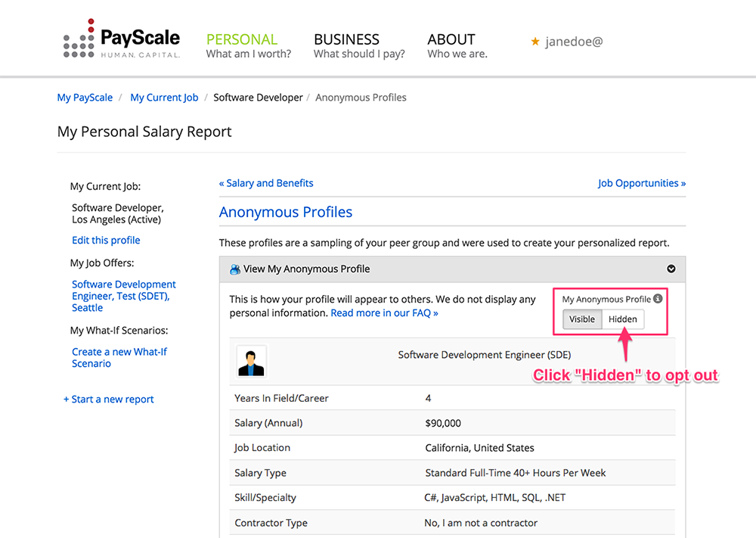Click Software Development Engineer (SDE) title
The width and height of the screenshot is (756, 538).
485,355
